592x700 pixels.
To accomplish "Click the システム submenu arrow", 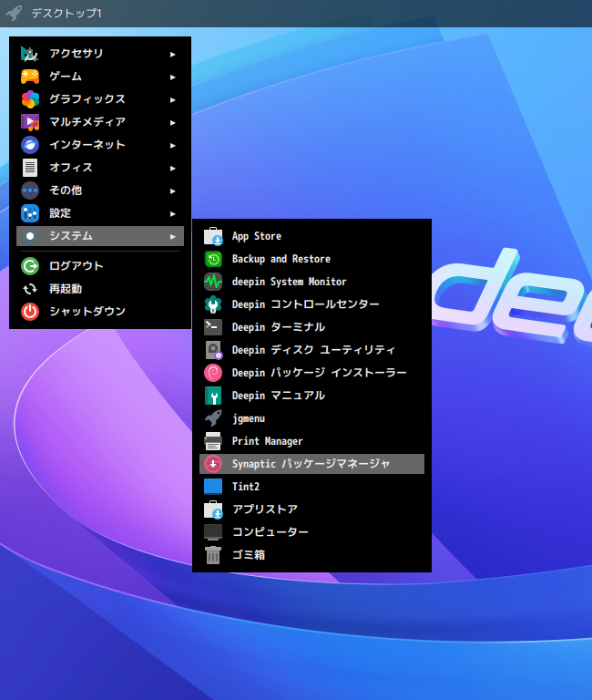I will point(173,237).
